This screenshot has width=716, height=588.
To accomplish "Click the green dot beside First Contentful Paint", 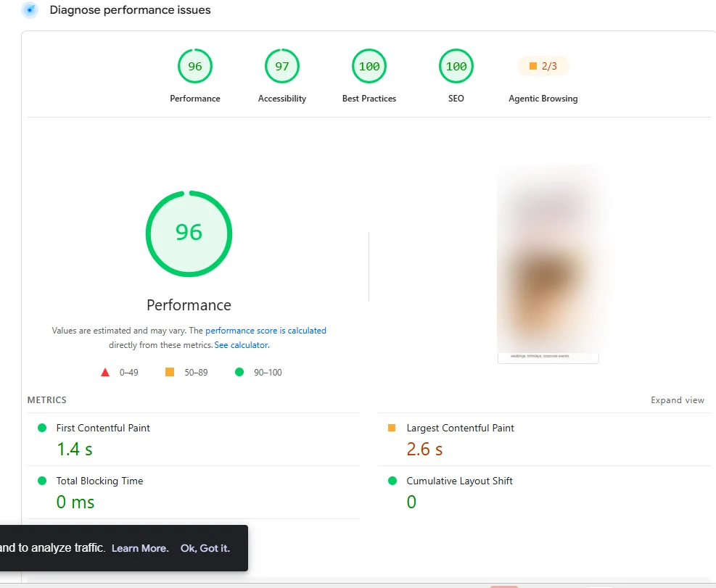I will tap(42, 428).
